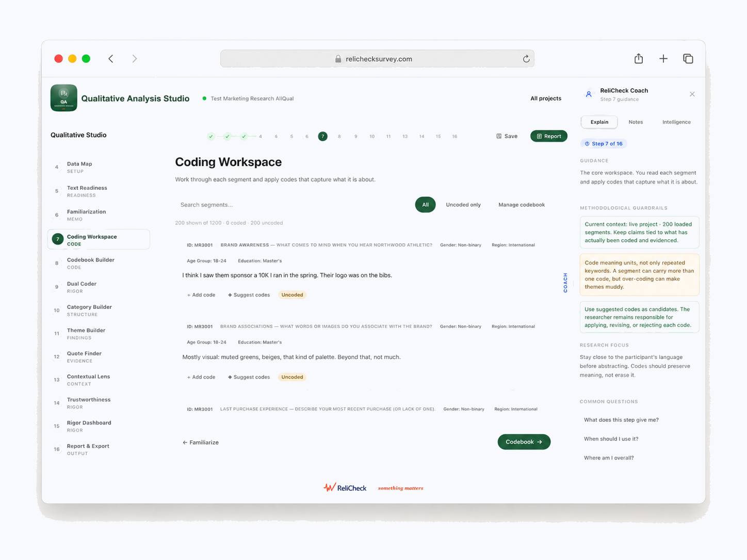
Task: Open Codebook Builder in the sidebar
Action: tap(99, 263)
